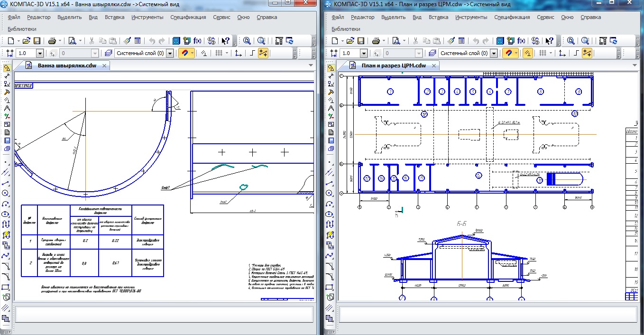Click the scale value field in left window

26,54
